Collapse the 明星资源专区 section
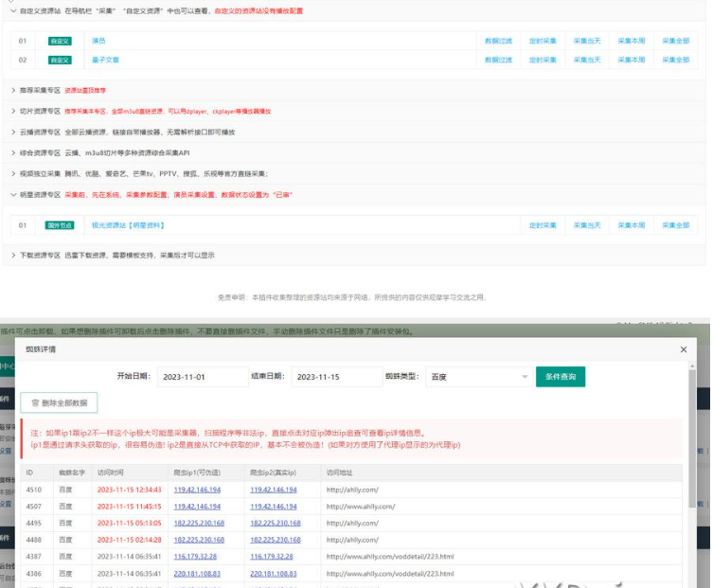Screen dimensions: 713x588 [12, 194]
